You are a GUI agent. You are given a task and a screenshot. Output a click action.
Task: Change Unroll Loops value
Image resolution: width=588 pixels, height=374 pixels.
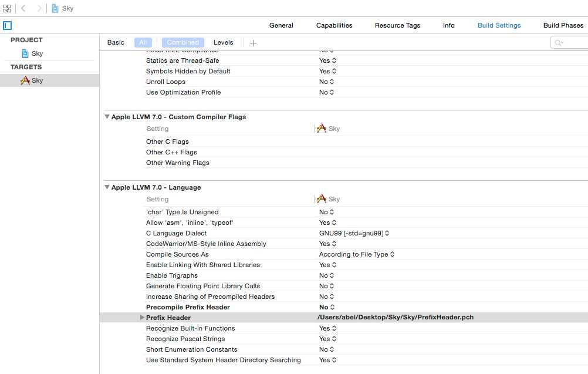[326, 82]
